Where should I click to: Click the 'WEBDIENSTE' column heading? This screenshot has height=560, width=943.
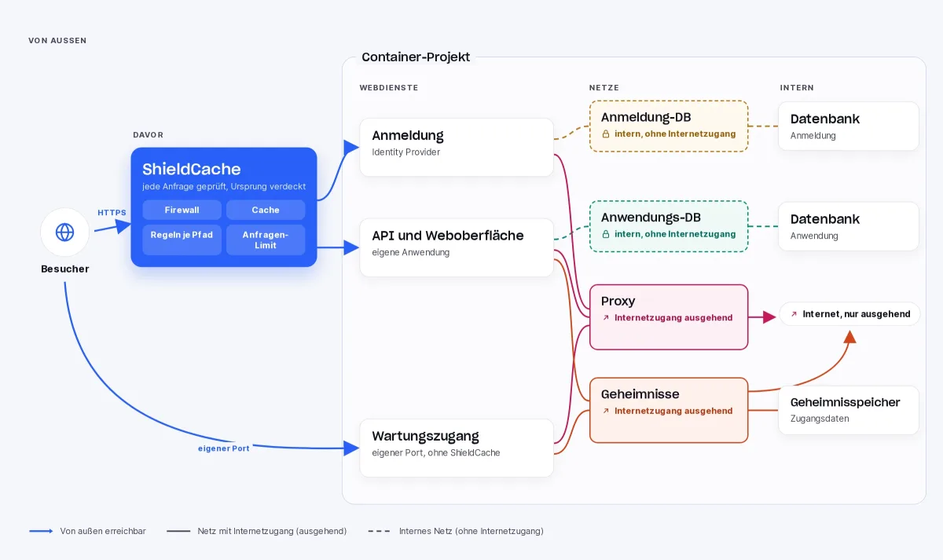(389, 88)
